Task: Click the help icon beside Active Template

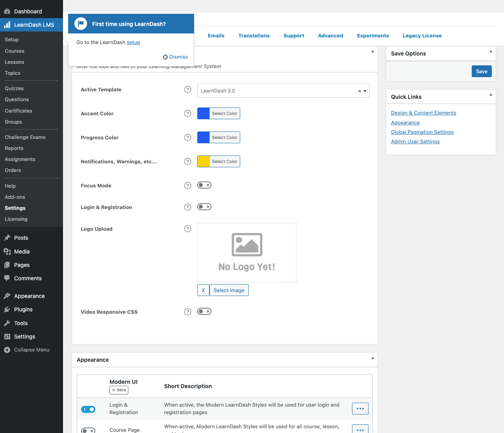Action: pos(188,89)
